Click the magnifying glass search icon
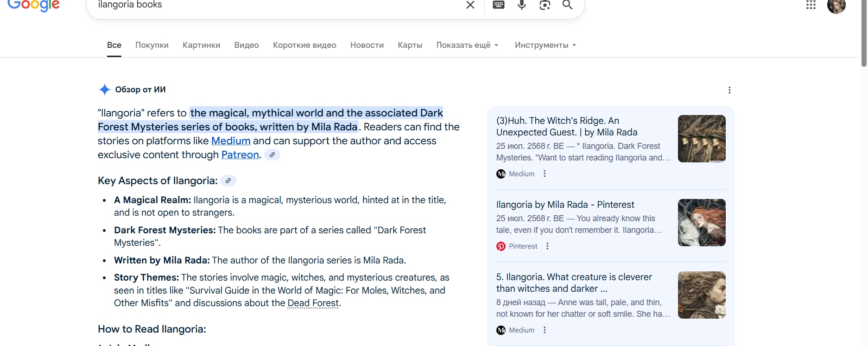 pos(568,5)
